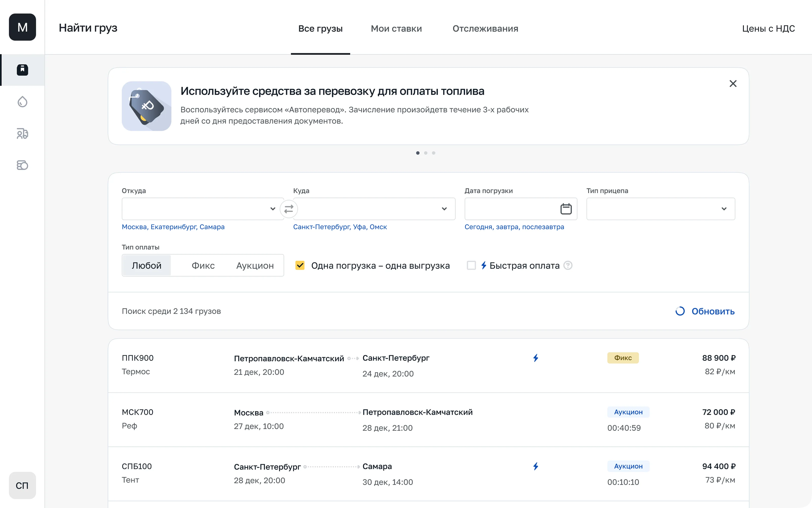This screenshot has width=812, height=508.
Task: Click Поиск среди 2 134 грузов text
Action: click(x=171, y=311)
